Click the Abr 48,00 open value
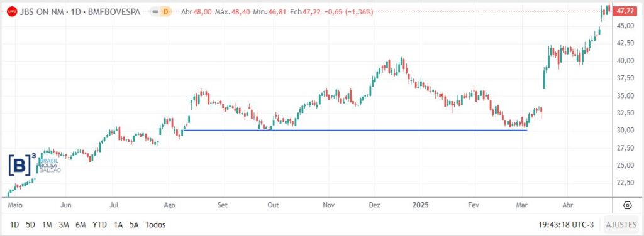644x236 pixels. (x=196, y=12)
